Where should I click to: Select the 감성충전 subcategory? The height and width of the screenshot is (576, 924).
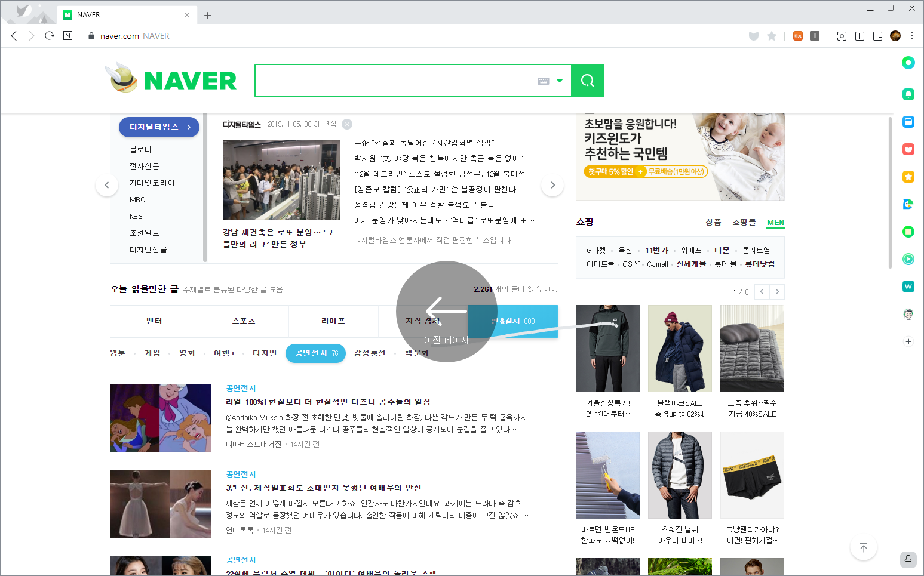coord(369,353)
